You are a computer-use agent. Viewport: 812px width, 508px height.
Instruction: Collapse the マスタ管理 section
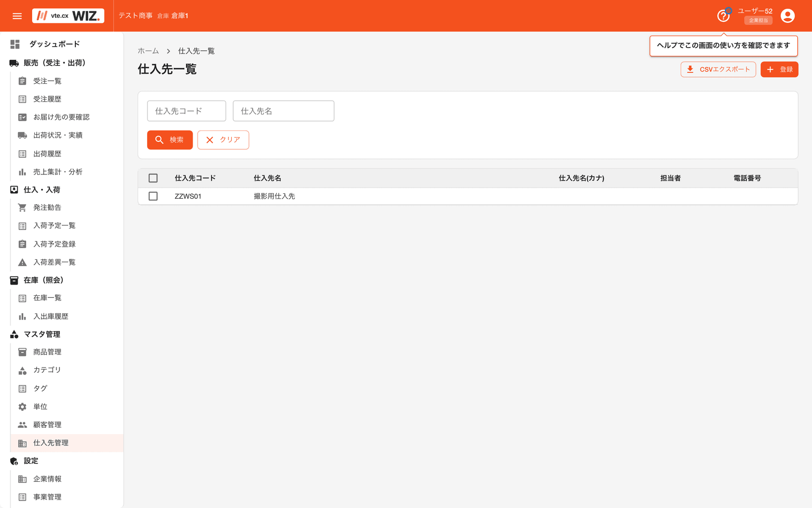42,335
